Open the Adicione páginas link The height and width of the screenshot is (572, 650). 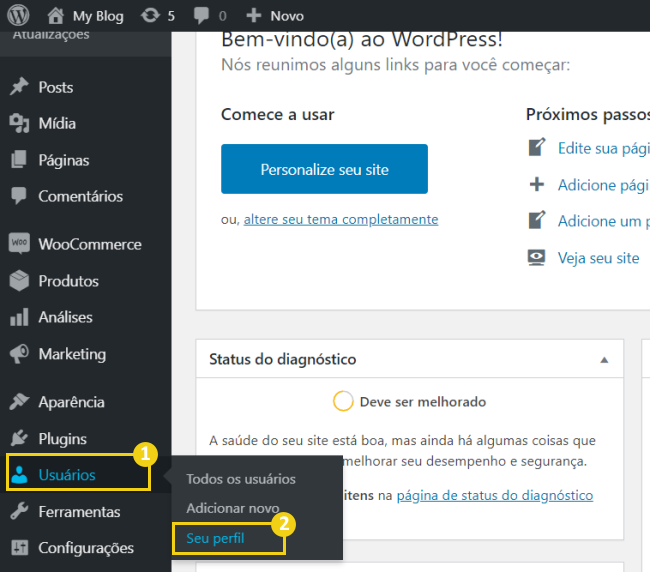604,185
